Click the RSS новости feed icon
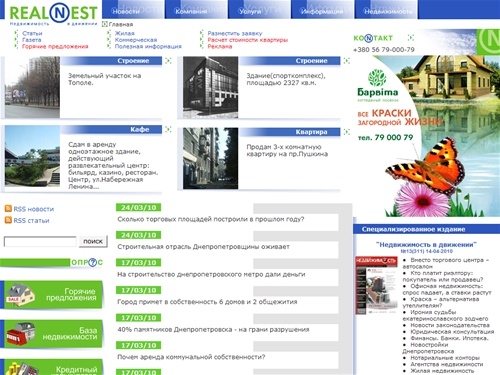This screenshot has width=500, height=375. click(8, 209)
